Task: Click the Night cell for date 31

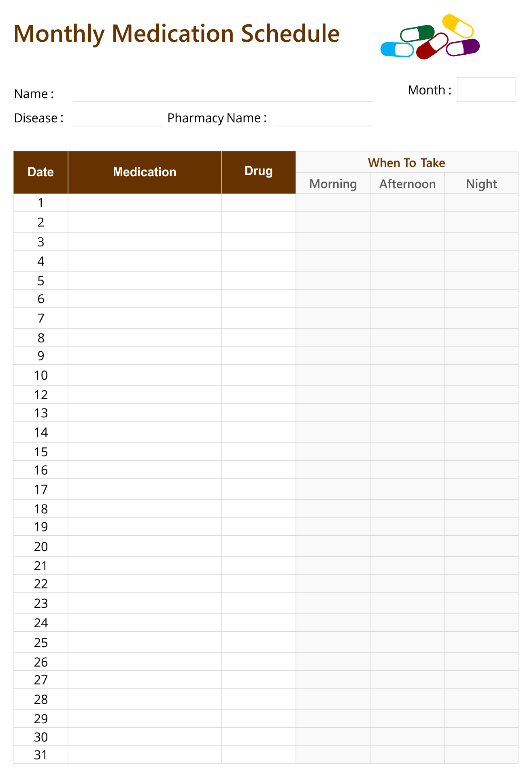Action: pos(481,754)
